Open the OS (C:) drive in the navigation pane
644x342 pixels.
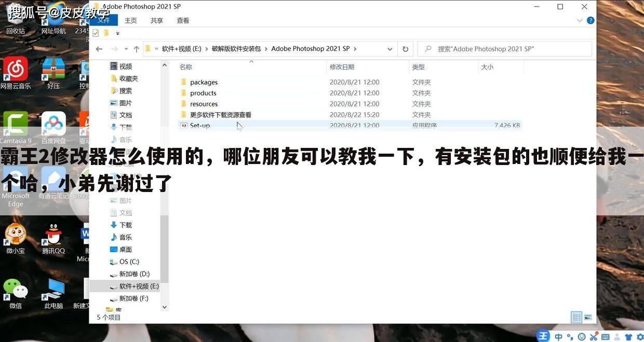click(x=129, y=262)
